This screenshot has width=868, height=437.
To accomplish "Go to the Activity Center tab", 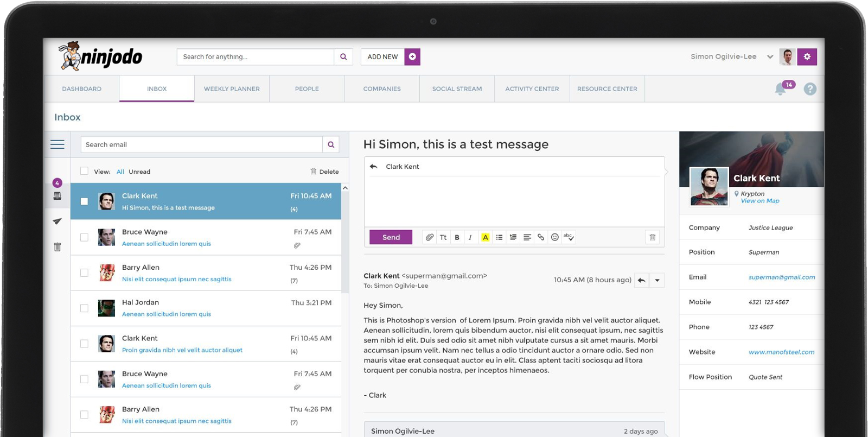I will coord(532,89).
